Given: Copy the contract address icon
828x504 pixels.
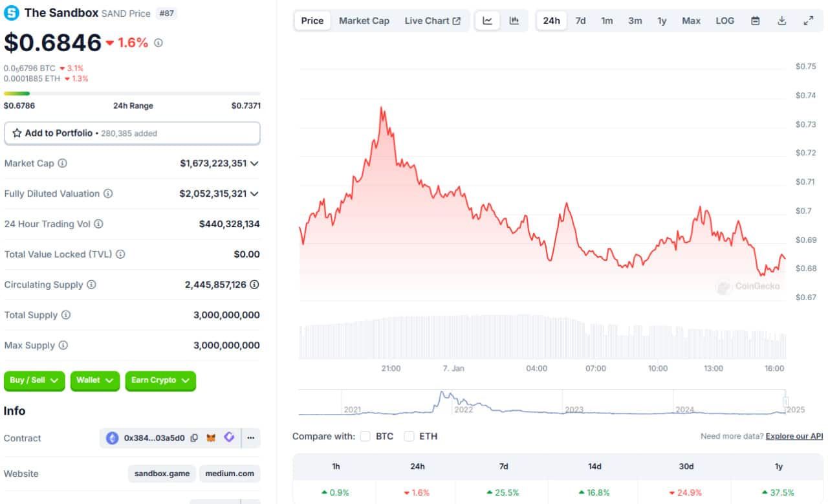Looking at the screenshot, I should pos(194,438).
